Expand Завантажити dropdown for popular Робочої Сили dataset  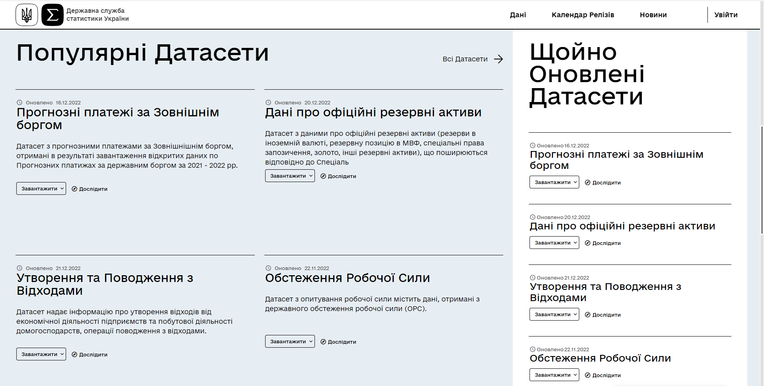coord(290,342)
